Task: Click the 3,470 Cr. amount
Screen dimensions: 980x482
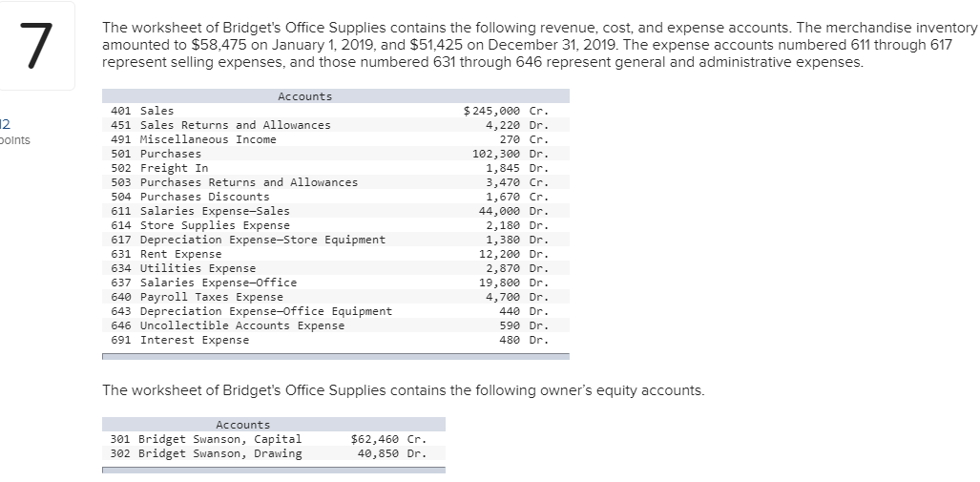Action: point(517,182)
